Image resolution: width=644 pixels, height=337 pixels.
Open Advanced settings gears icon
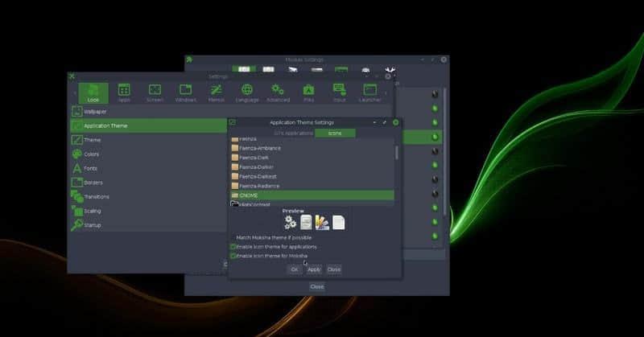tap(278, 92)
